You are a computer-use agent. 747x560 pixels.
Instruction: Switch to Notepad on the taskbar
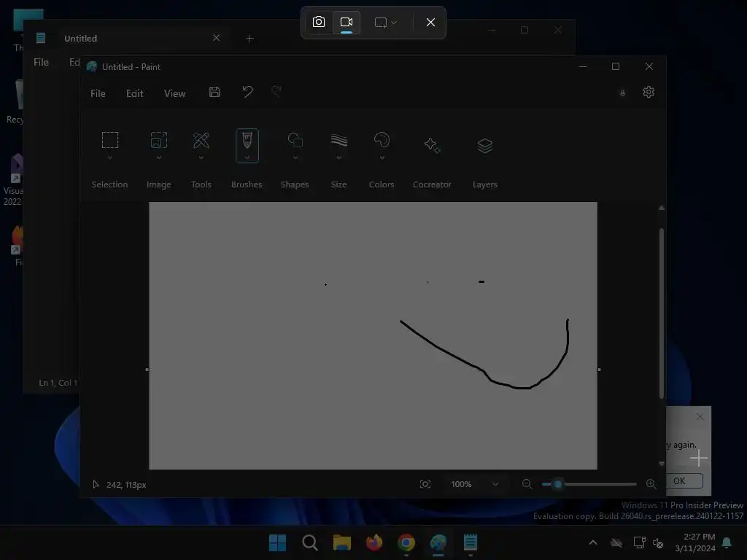tap(471, 542)
